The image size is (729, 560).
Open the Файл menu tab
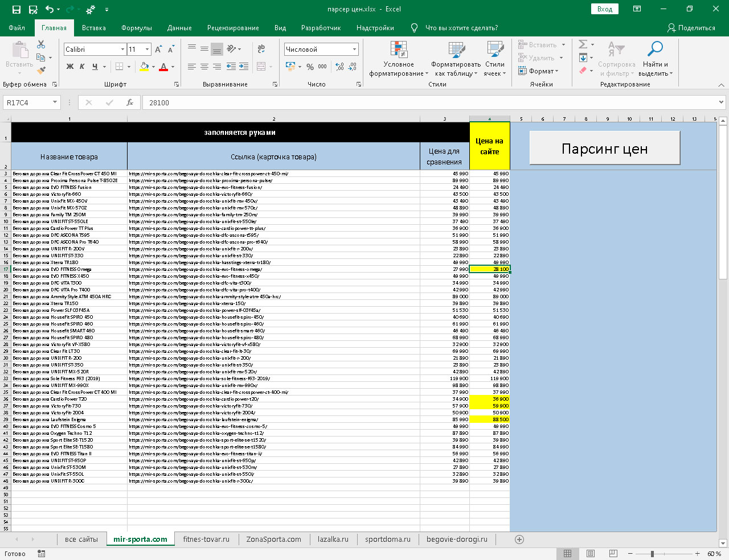coord(17,28)
